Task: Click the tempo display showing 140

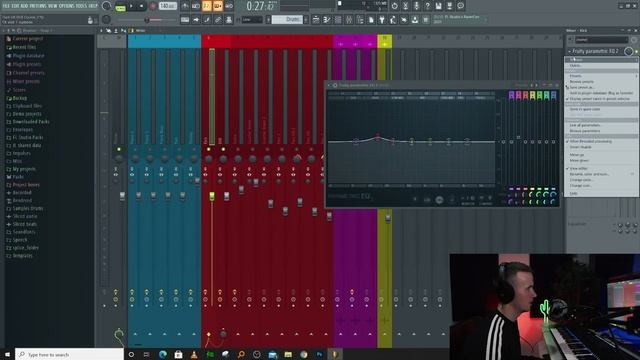Action: point(168,6)
